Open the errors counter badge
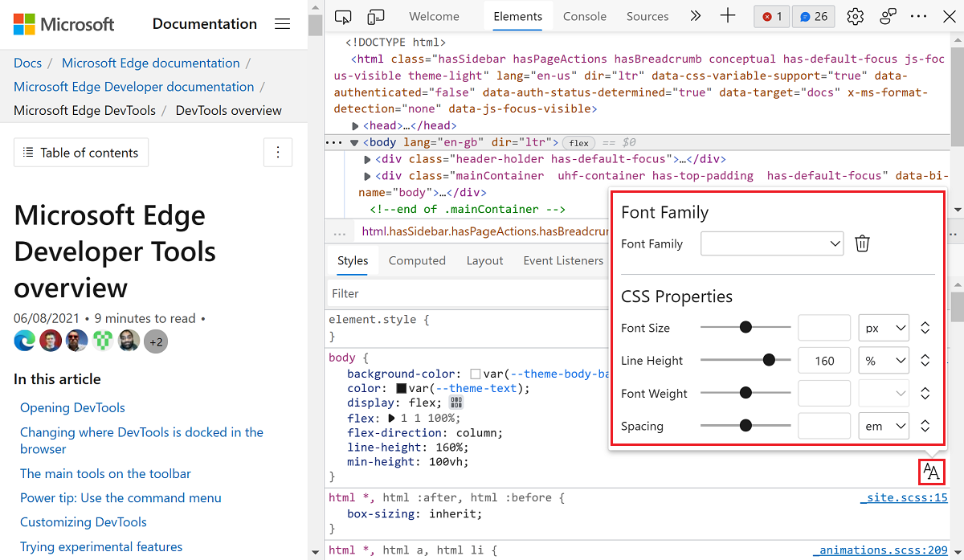 (x=771, y=15)
